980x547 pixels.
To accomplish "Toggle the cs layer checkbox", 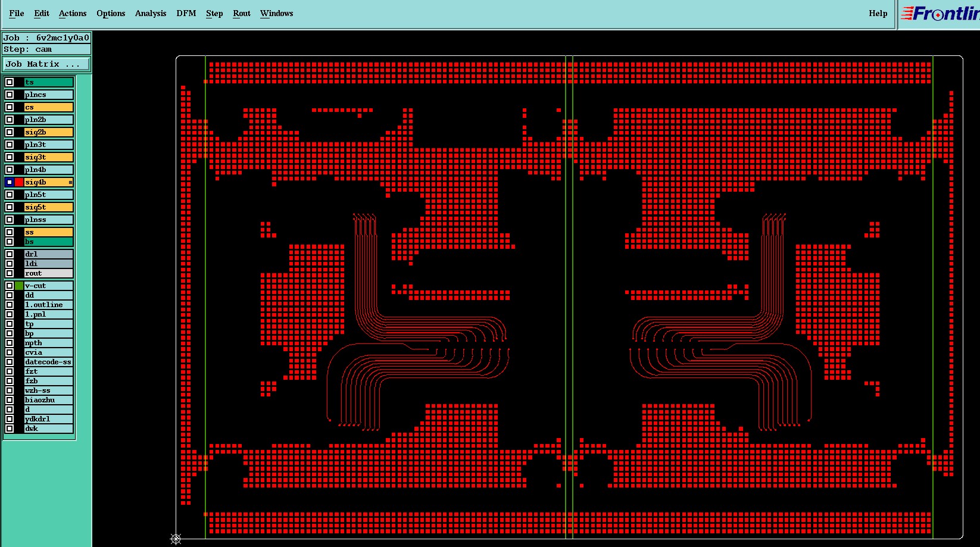I will (x=10, y=107).
